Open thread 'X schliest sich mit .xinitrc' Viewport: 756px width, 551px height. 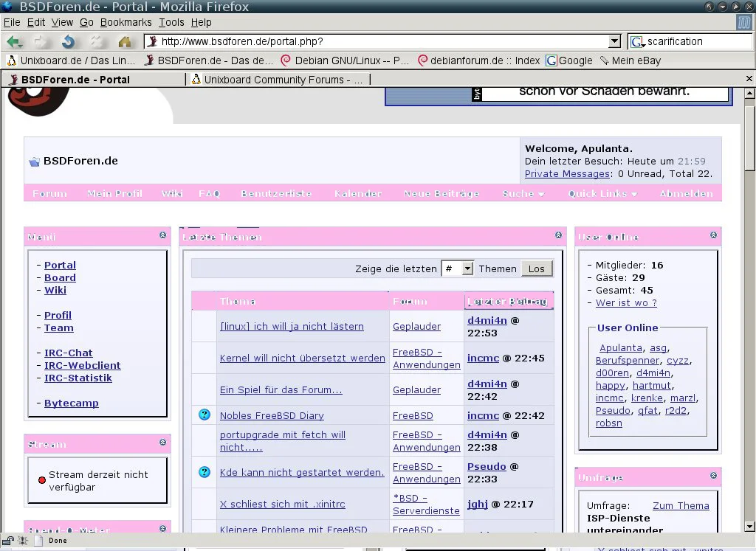283,505
